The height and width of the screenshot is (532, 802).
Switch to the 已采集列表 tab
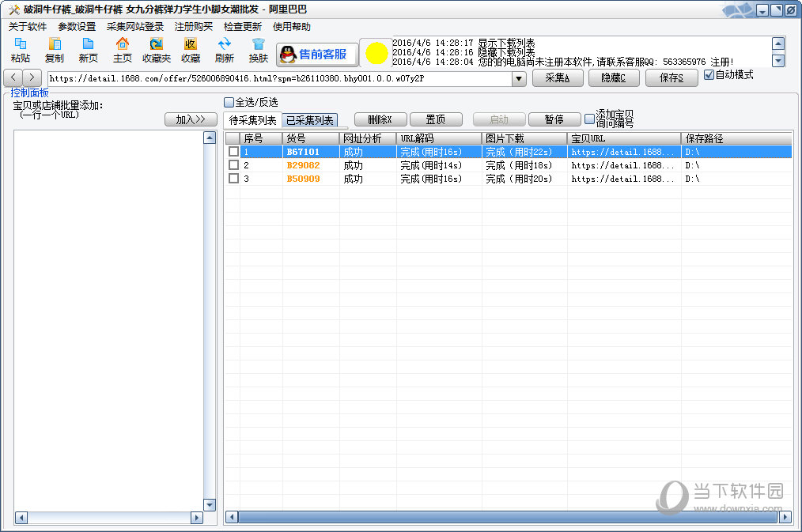[x=310, y=120]
